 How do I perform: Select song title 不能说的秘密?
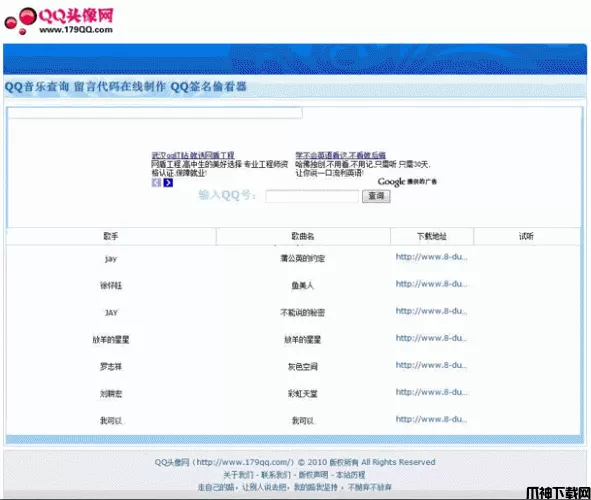pos(303,313)
